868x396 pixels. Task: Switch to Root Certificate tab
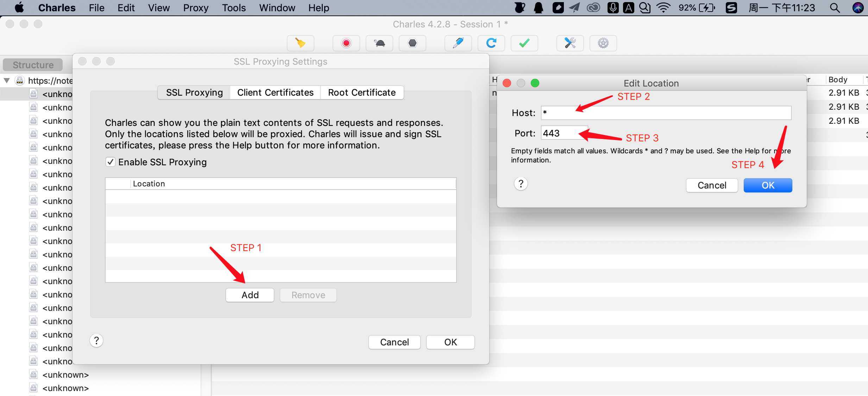click(x=361, y=92)
